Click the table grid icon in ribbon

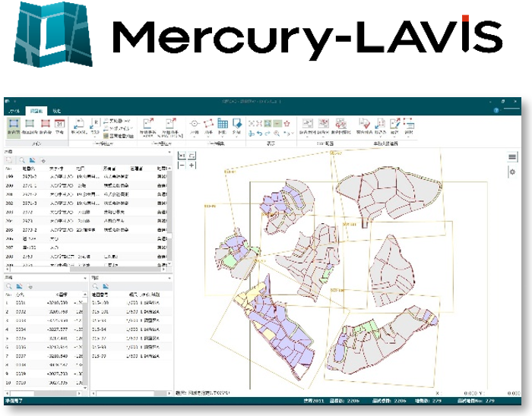(223, 123)
